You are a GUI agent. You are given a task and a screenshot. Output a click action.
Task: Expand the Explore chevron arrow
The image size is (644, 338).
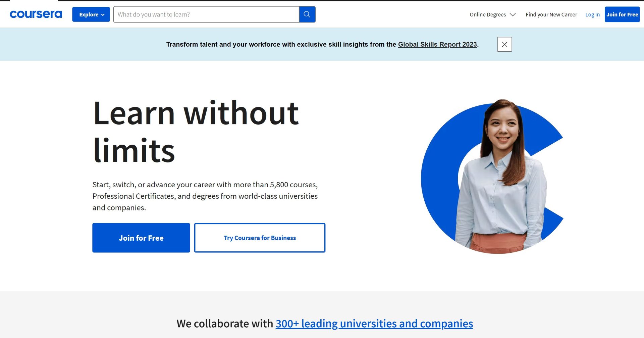[x=103, y=15]
